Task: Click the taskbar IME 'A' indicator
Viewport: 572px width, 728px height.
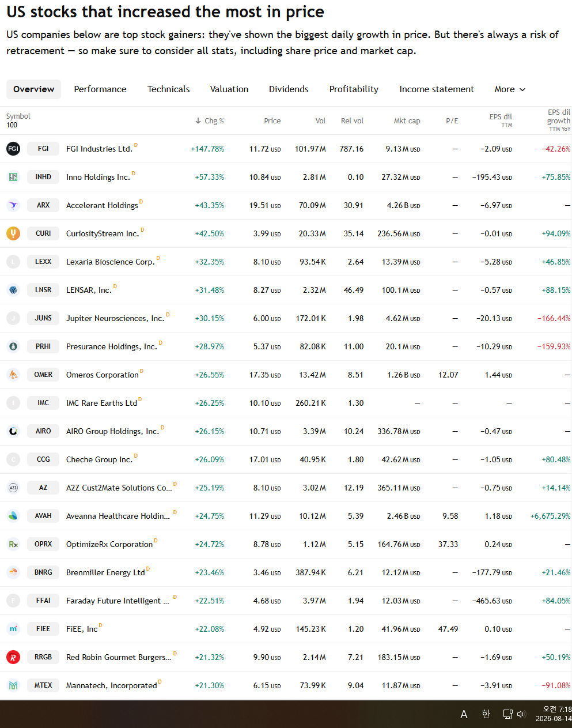Action: (x=464, y=714)
